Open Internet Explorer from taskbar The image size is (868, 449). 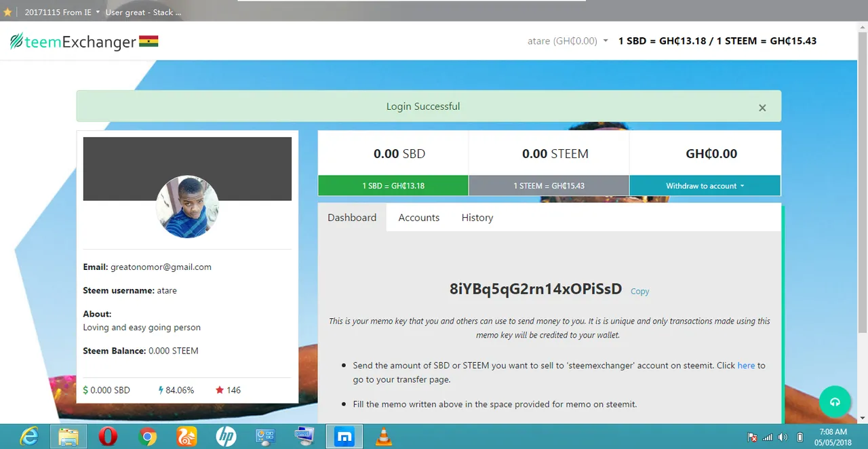(x=30, y=437)
